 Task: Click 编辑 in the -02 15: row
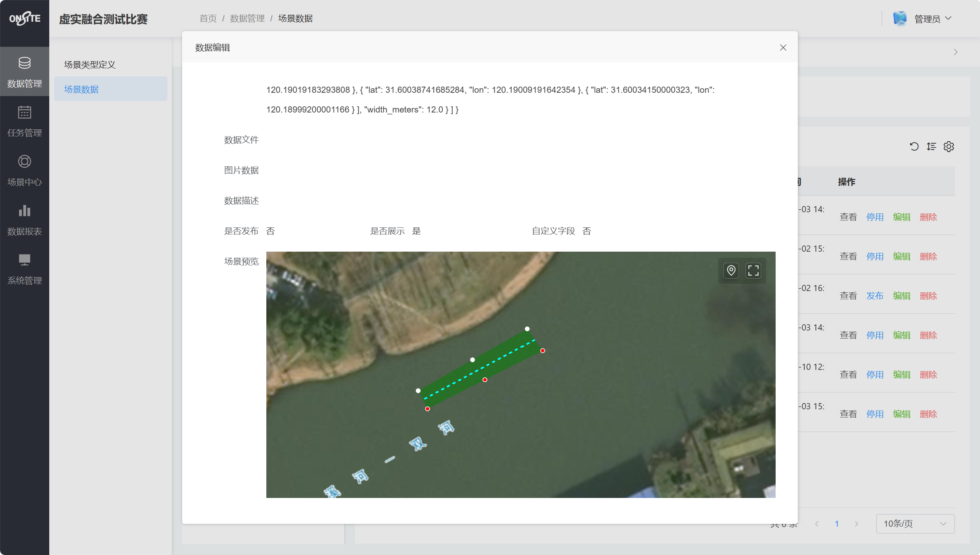[902, 257]
